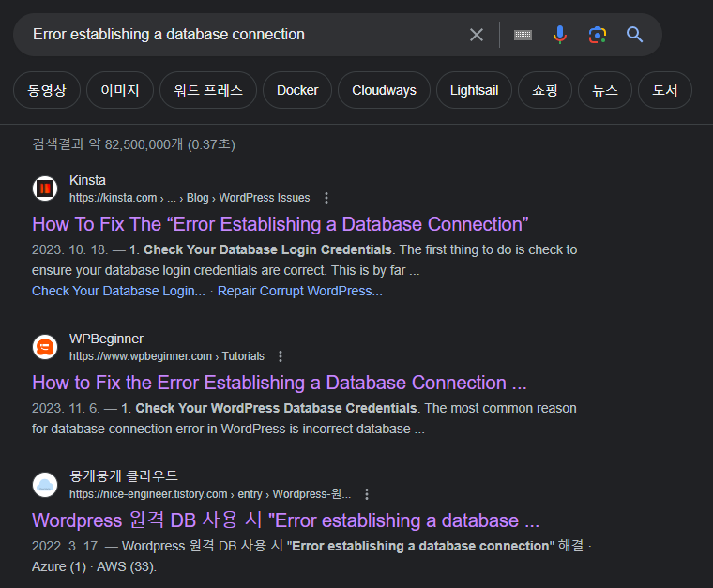Submit search with magnifying glass icon

[x=634, y=35]
